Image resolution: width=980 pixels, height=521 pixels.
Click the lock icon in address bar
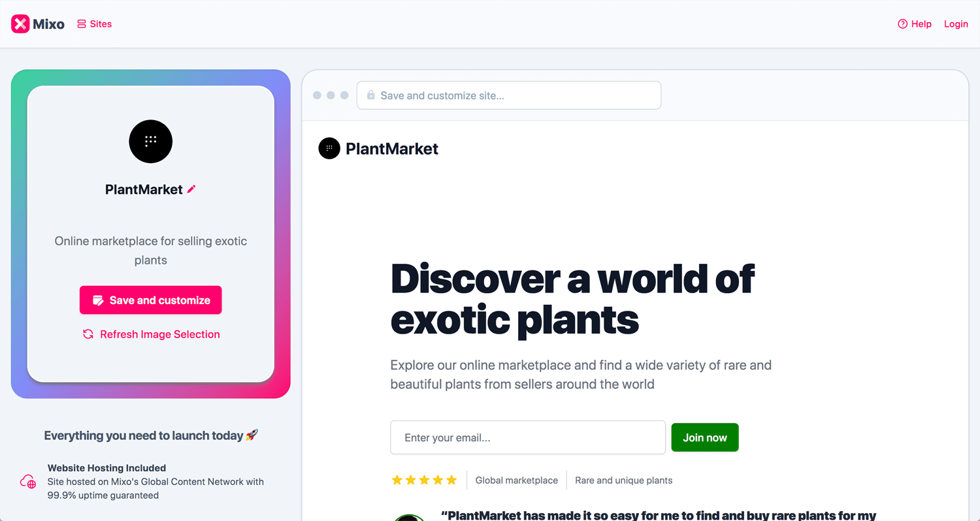371,95
